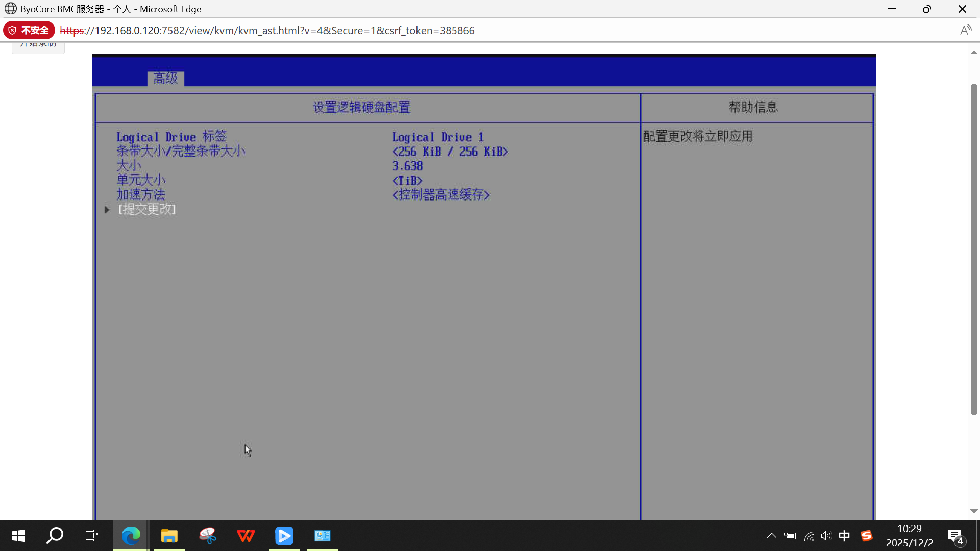980x551 pixels.
Task: Open the WPS Office taskbar icon
Action: pyautogui.click(x=246, y=536)
